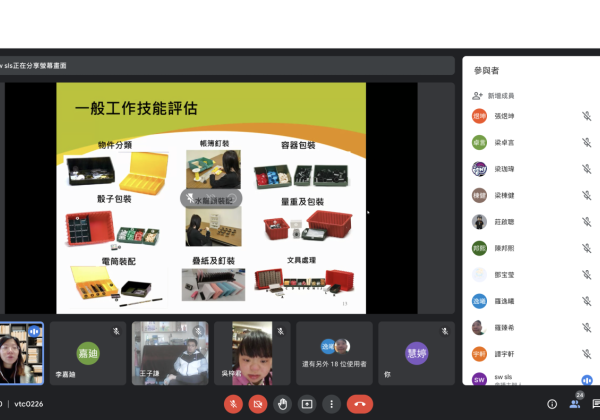Select your own tile labeled 你
This screenshot has height=420, width=600.
click(416, 353)
